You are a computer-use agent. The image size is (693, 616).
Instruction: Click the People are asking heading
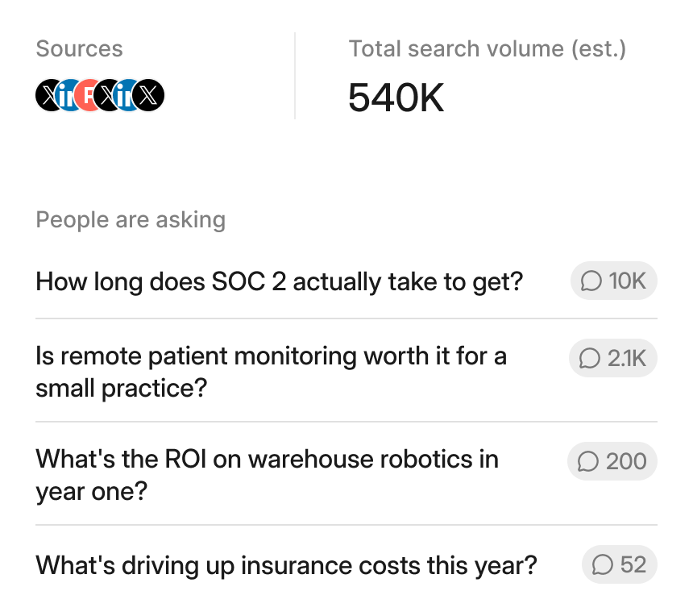click(131, 220)
